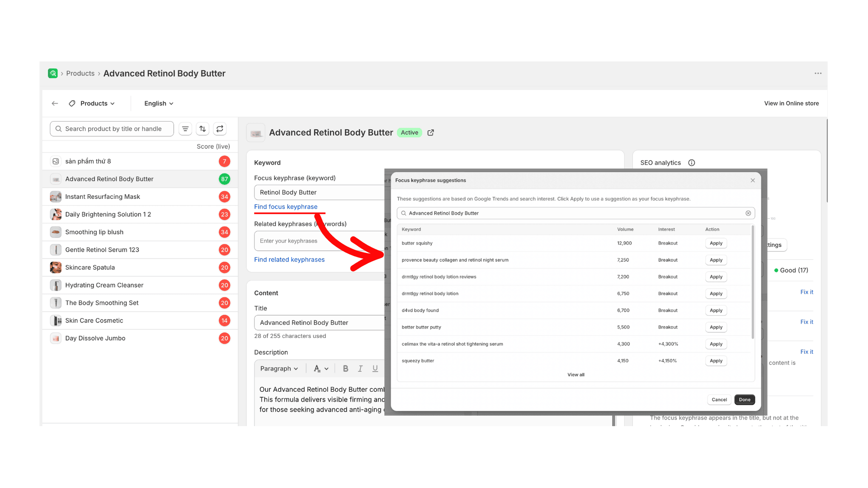
Task: Click View in Online store
Action: coord(792,103)
